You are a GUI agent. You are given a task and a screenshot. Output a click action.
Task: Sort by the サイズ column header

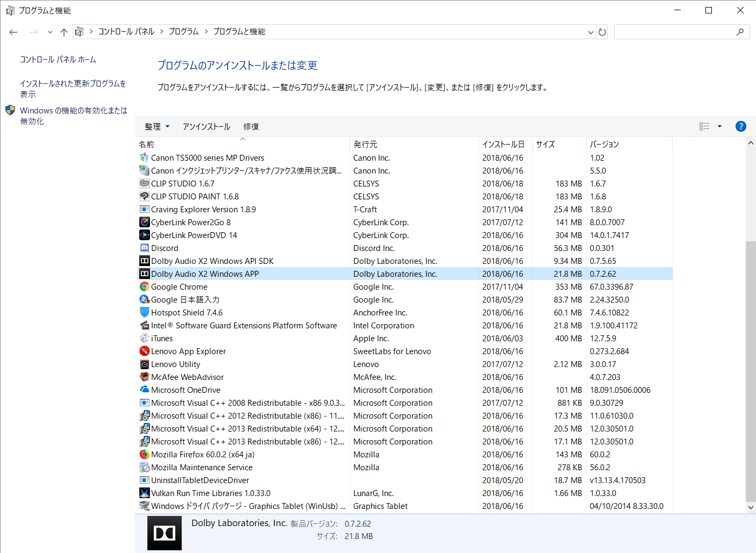(x=559, y=144)
